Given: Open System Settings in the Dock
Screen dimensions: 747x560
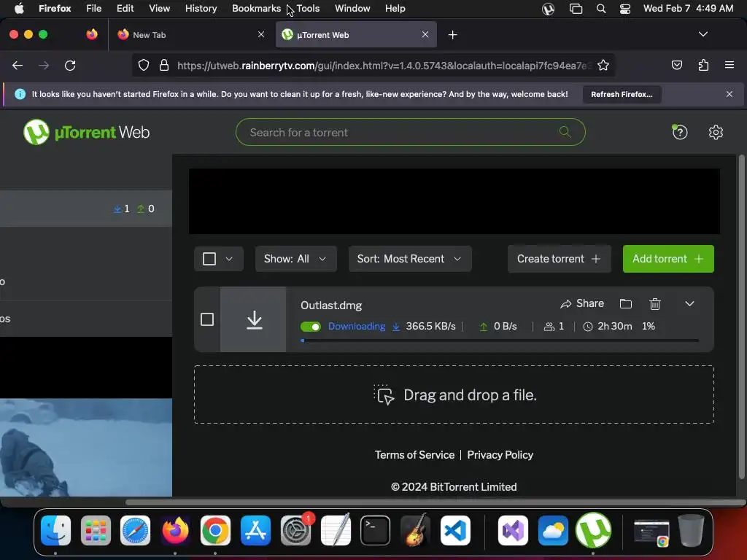Looking at the screenshot, I should pos(295,530).
